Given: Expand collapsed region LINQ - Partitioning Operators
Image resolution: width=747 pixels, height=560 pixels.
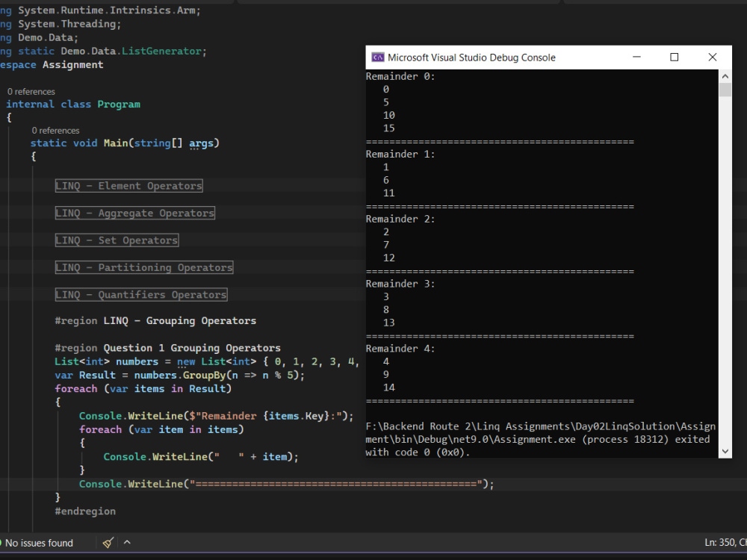Looking at the screenshot, I should click(144, 267).
